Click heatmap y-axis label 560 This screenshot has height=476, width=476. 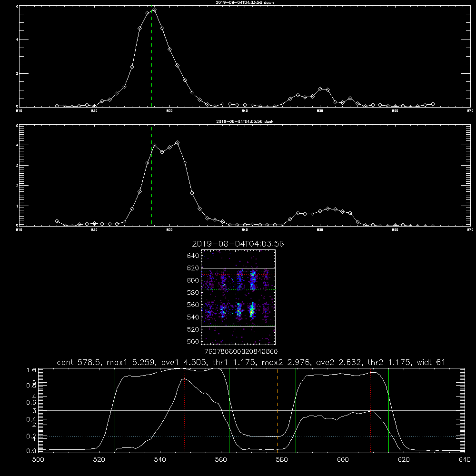(193, 305)
